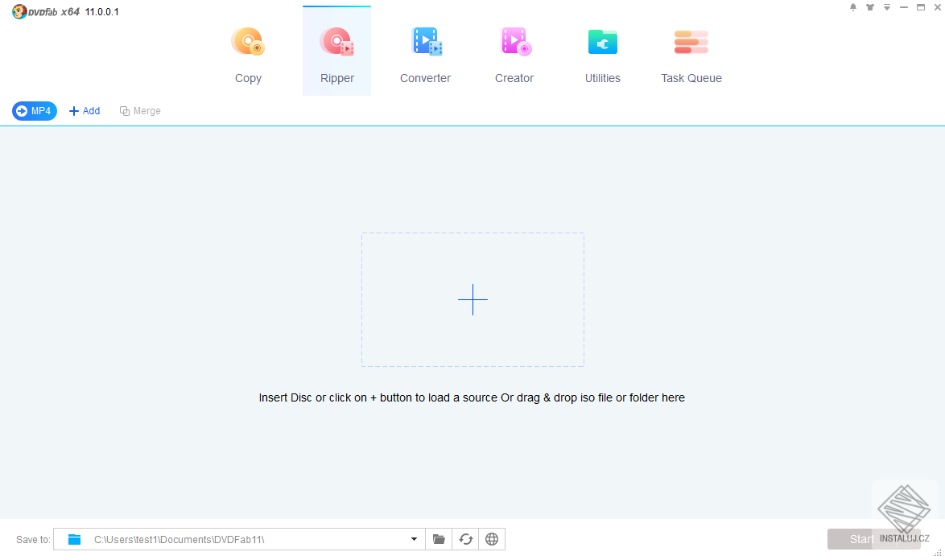Expand the Save to path dropdown
Viewport: 945px width, 560px height.
pos(414,539)
